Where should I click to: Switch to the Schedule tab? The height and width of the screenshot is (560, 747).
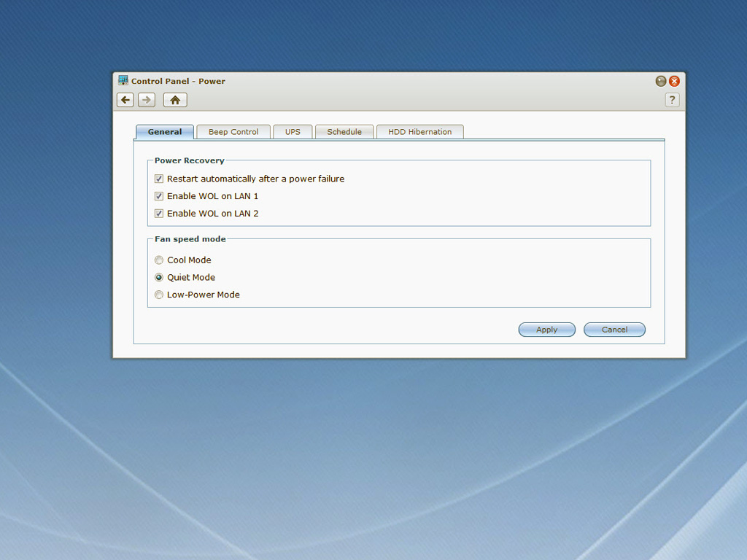point(344,132)
